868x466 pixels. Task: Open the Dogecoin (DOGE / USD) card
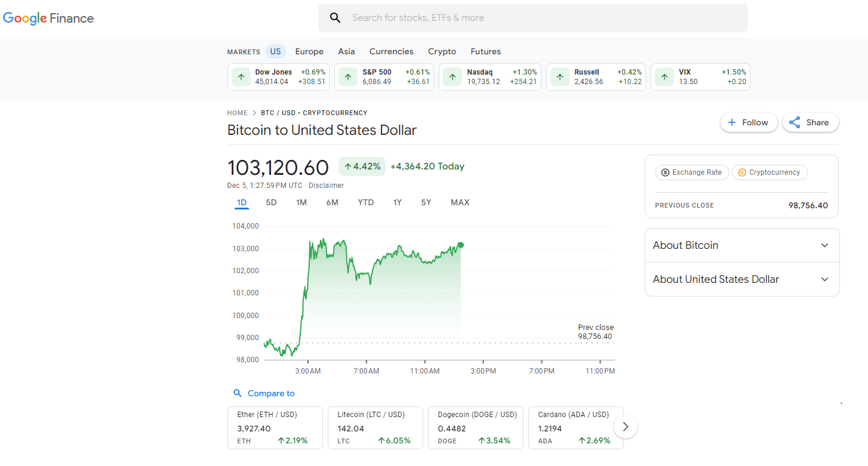coord(476,428)
